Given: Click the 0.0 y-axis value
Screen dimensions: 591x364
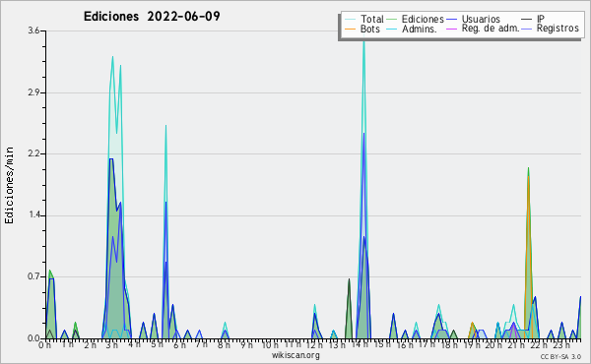Looking at the screenshot, I should (33, 338).
